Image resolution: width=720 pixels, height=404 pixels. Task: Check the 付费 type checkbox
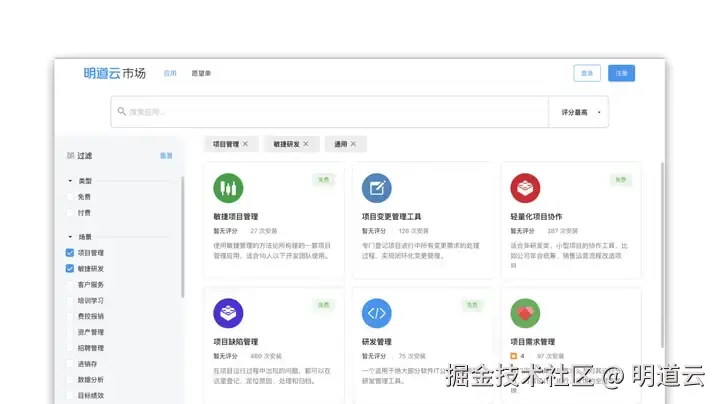point(70,213)
